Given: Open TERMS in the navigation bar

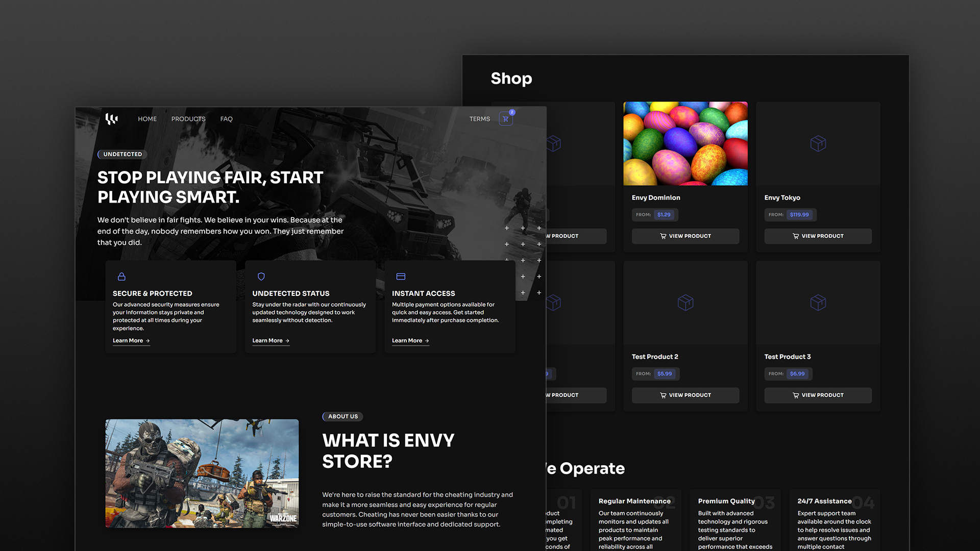Looking at the screenshot, I should (479, 119).
